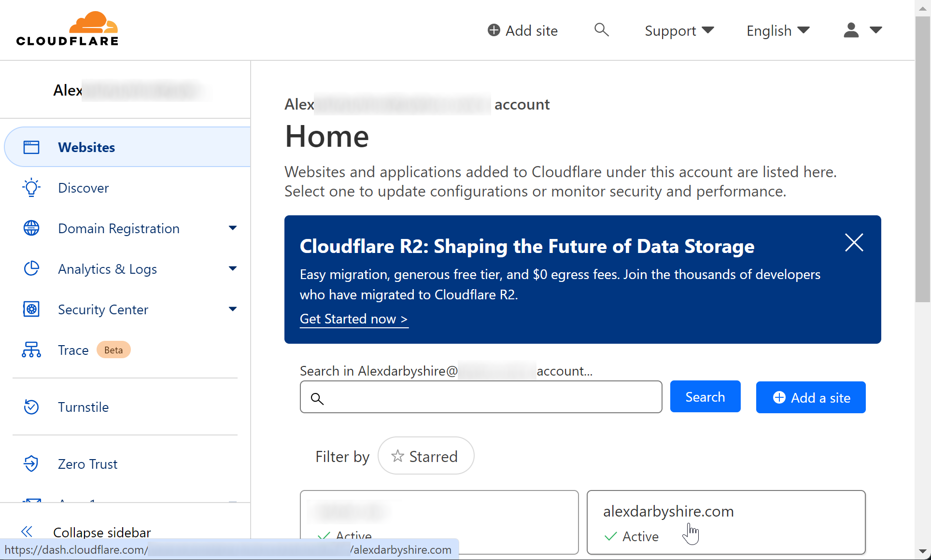Screen dimensions: 931x560
Task: Expand the Support dropdown
Action: click(679, 30)
